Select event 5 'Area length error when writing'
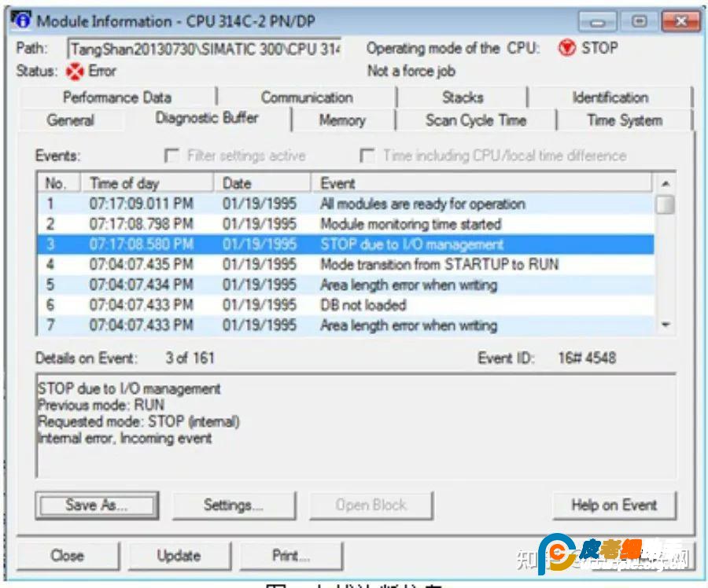This screenshot has width=708, height=588. [346, 285]
